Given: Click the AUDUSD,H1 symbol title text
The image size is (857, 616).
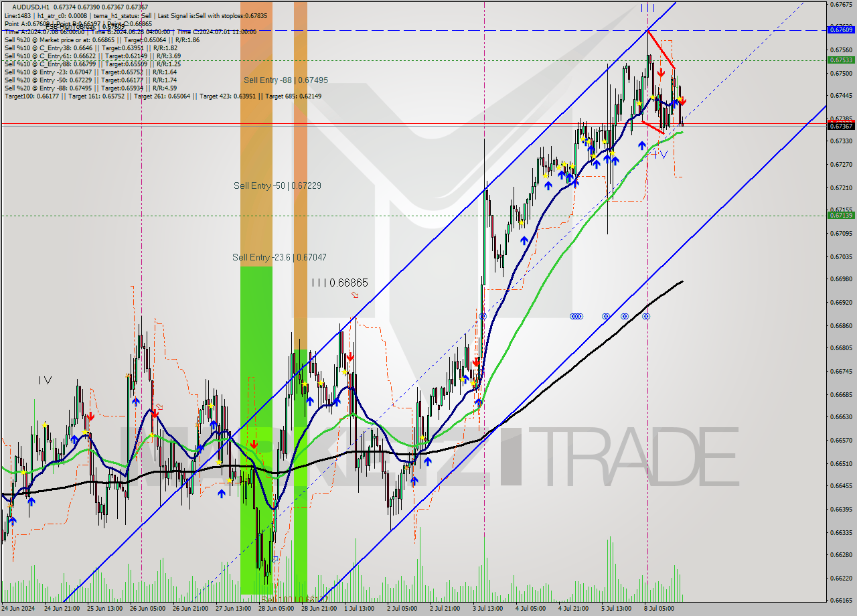Looking at the screenshot, I should (x=31, y=6).
